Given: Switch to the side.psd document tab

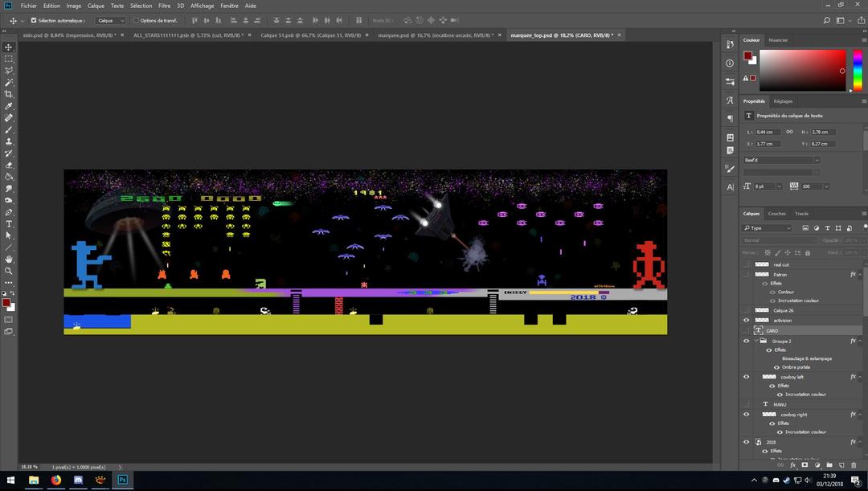Looking at the screenshot, I should click(x=69, y=35).
